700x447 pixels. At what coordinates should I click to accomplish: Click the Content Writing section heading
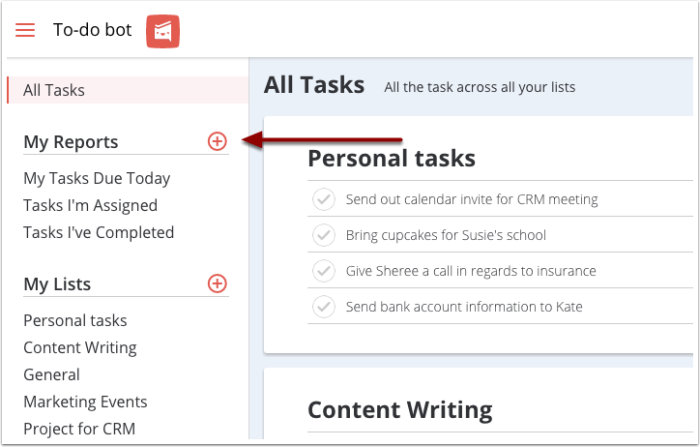399,410
